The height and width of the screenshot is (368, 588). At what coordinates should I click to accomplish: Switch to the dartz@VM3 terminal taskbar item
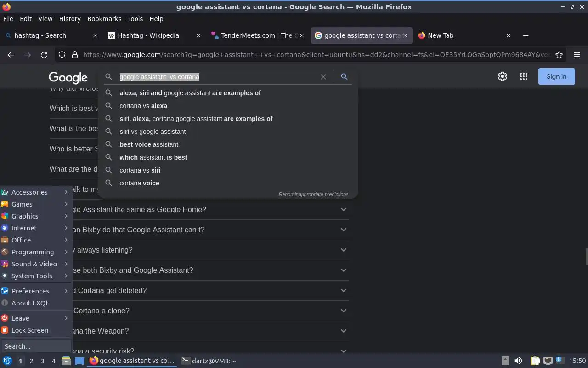coord(209,361)
